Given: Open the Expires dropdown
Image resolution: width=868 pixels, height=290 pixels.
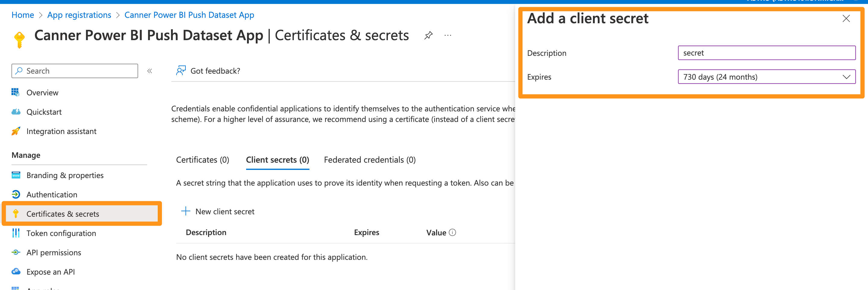Looking at the screenshot, I should [x=767, y=77].
